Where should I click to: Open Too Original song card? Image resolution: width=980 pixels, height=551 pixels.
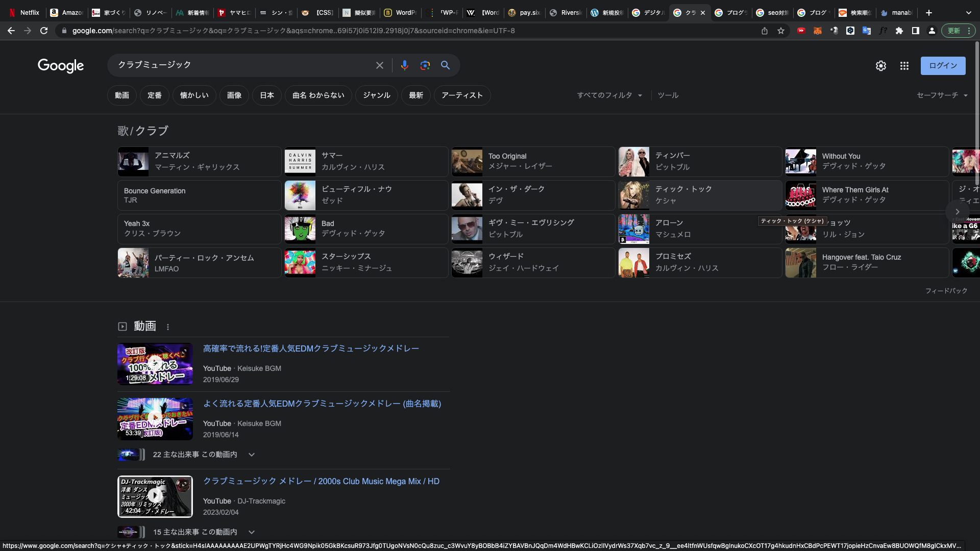533,162
